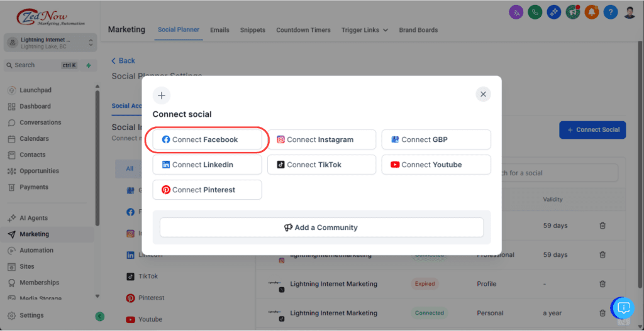The height and width of the screenshot is (331, 644).
Task: Filter by TikTok in social list
Action: (x=142, y=276)
